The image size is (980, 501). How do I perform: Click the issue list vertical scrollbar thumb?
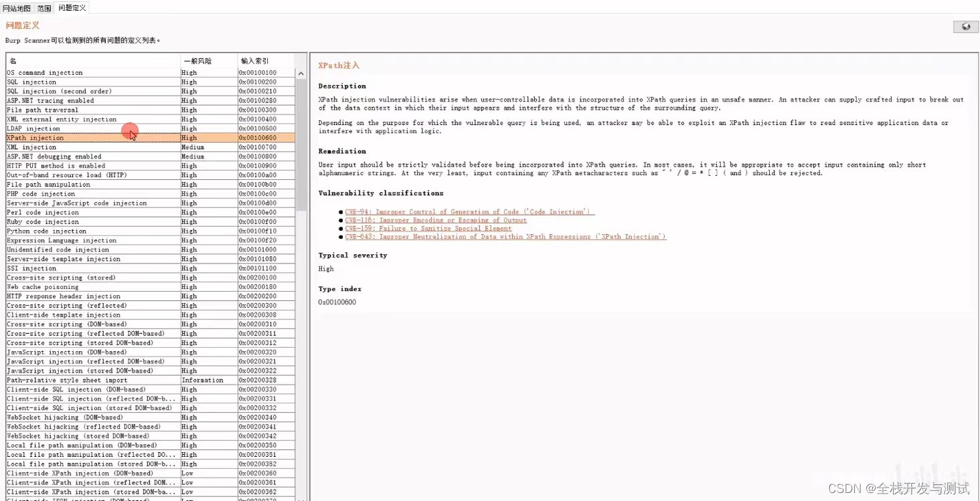point(301,146)
